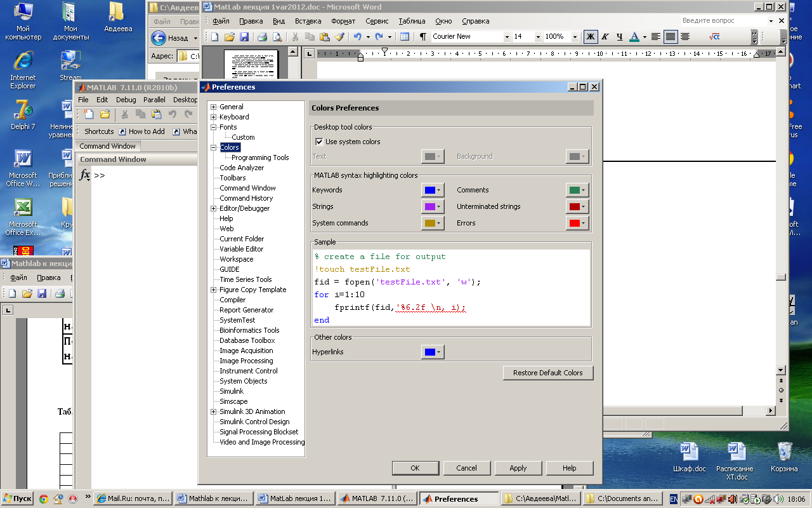
Task: Open Шкаф.doc file on desktop
Action: click(690, 457)
